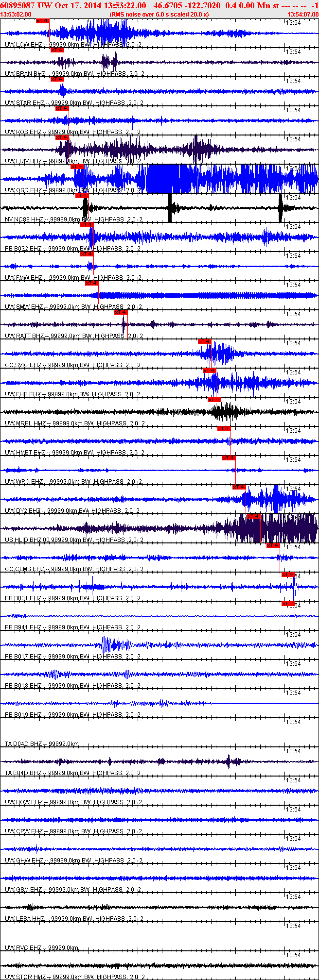Click the red pick flag on UW.SMW trace

[x=92, y=283]
